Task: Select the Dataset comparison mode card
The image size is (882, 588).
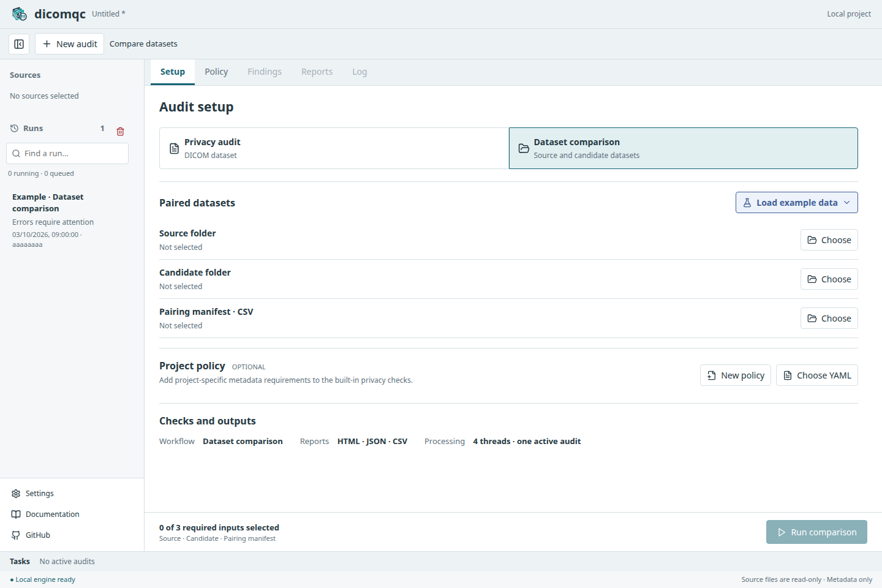Action: point(684,148)
